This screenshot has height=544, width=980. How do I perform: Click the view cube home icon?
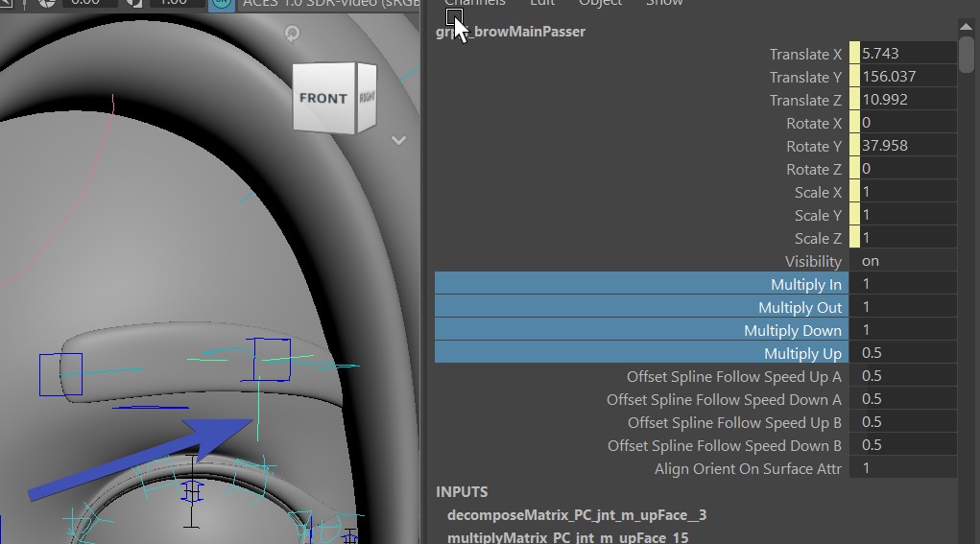(292, 34)
